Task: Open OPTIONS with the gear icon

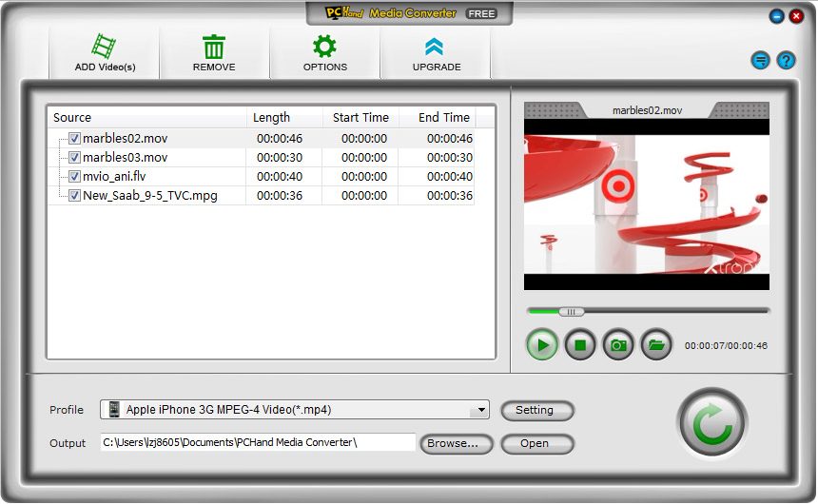Action: (325, 47)
